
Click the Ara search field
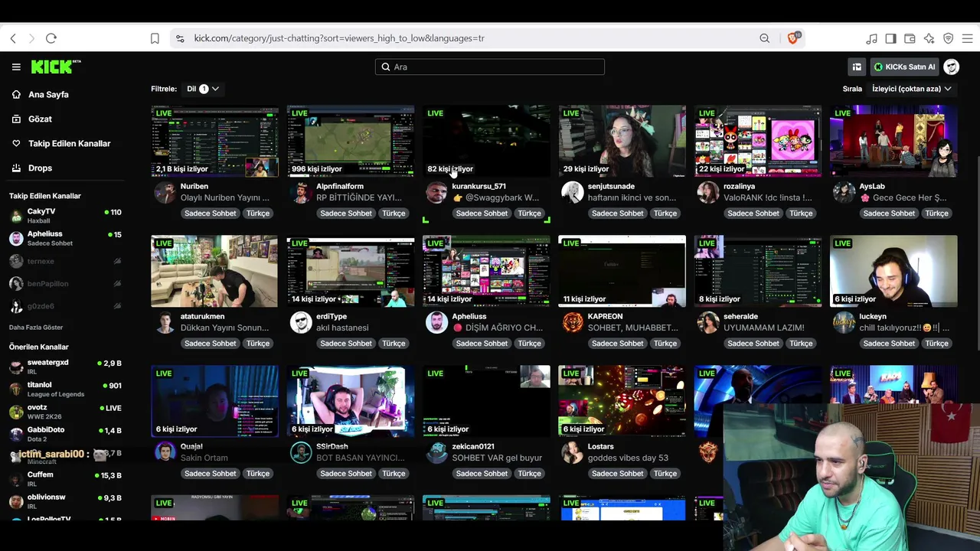[490, 67]
